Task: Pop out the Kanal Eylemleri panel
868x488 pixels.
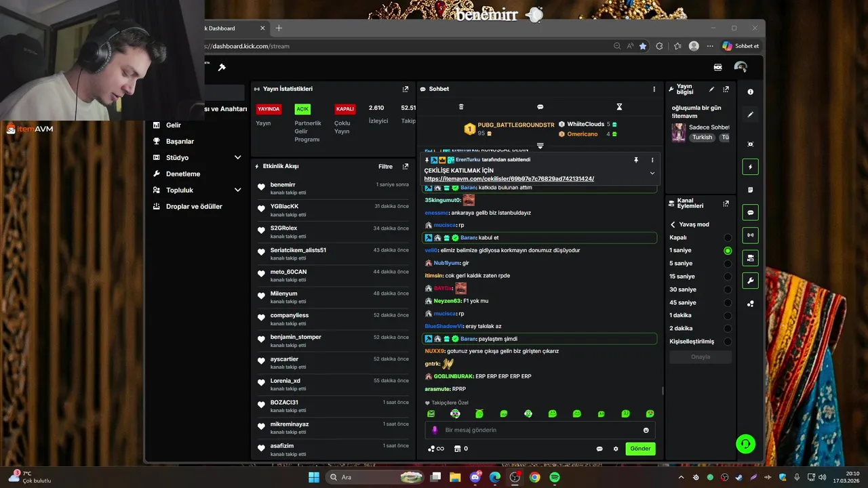Action: pyautogui.click(x=726, y=203)
